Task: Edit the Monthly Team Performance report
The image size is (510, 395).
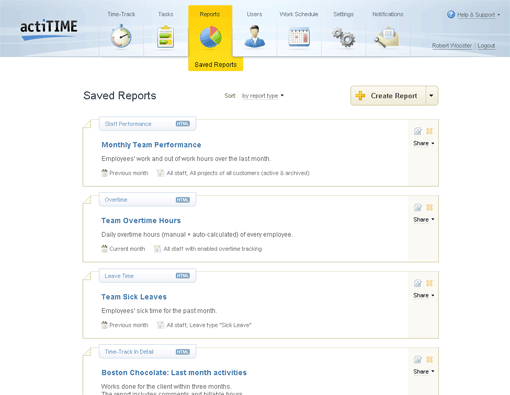Action: click(418, 131)
